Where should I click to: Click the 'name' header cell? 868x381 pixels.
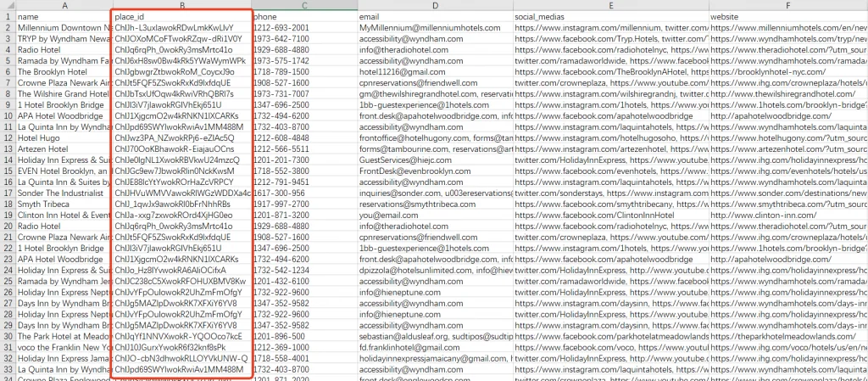point(64,17)
